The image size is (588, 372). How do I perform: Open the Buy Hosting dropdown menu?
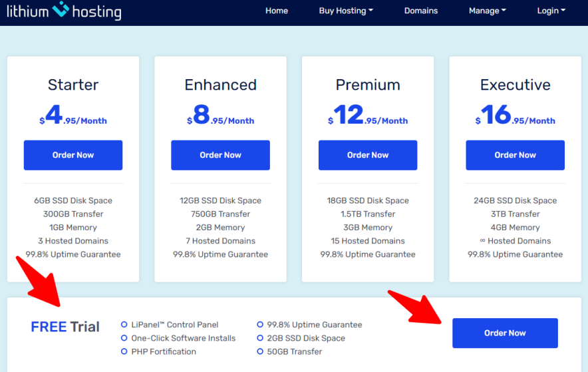pos(346,11)
